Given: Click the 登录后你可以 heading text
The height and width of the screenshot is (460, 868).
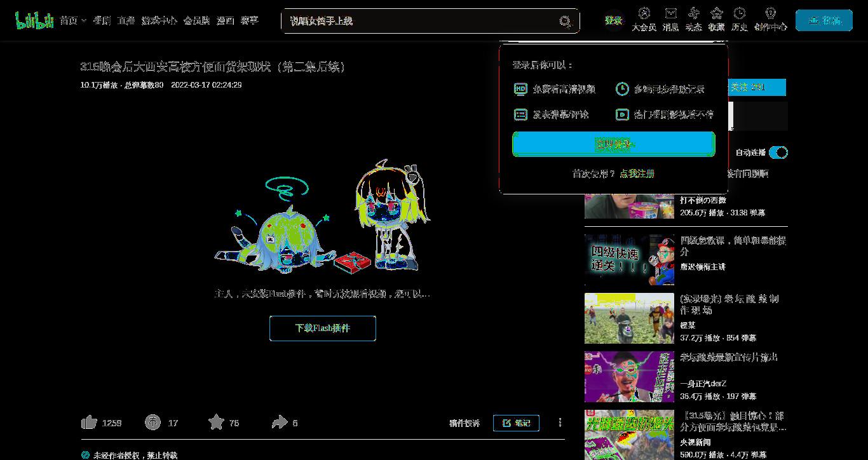Looking at the screenshot, I should point(543,65).
